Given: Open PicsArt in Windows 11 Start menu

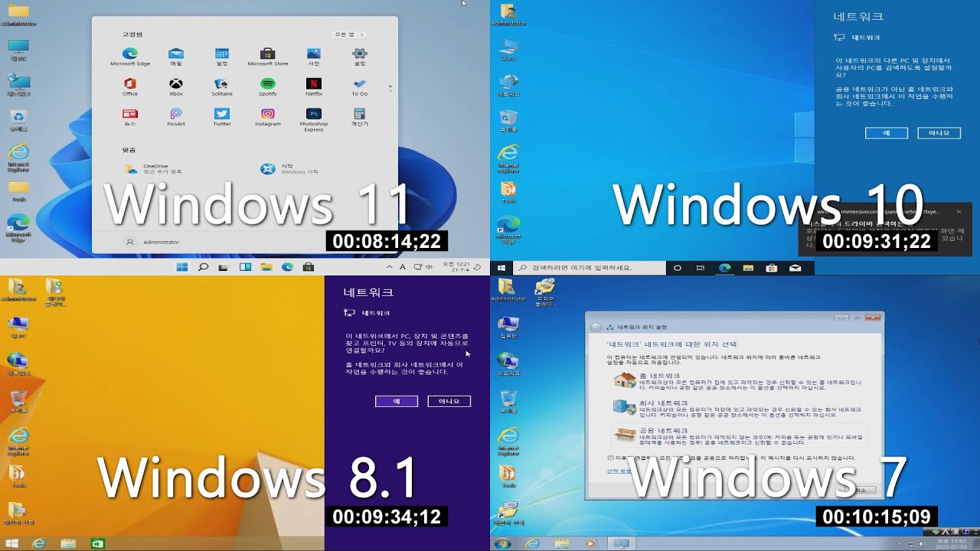Looking at the screenshot, I should point(176,117).
